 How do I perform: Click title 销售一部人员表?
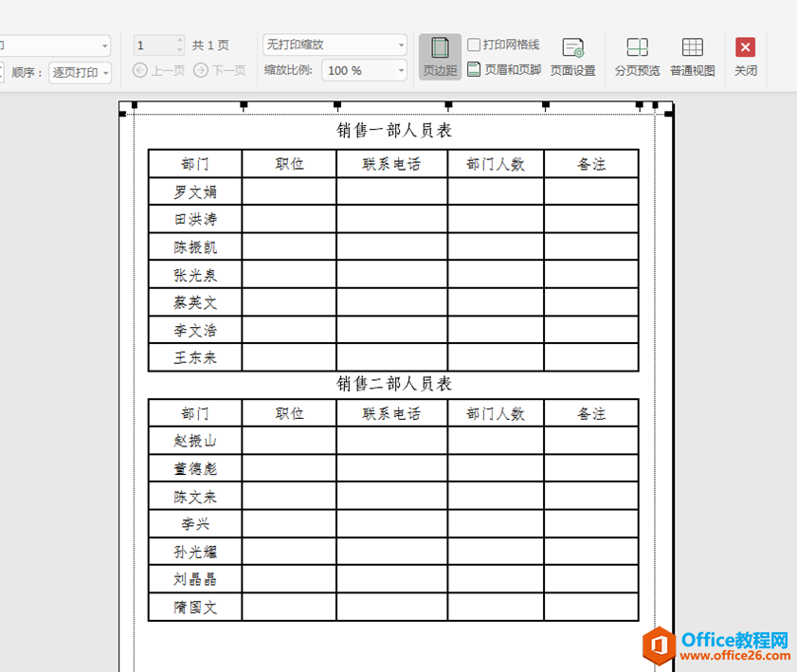click(x=394, y=130)
